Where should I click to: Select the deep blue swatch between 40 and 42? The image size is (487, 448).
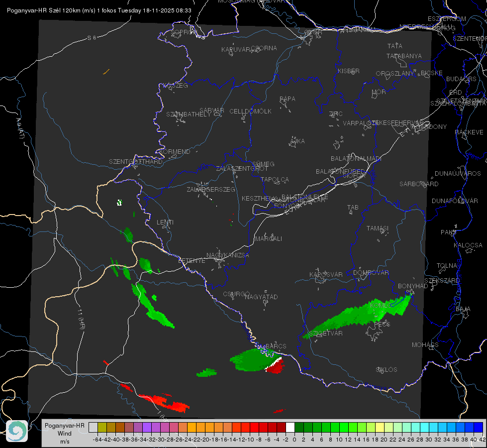click(479, 427)
